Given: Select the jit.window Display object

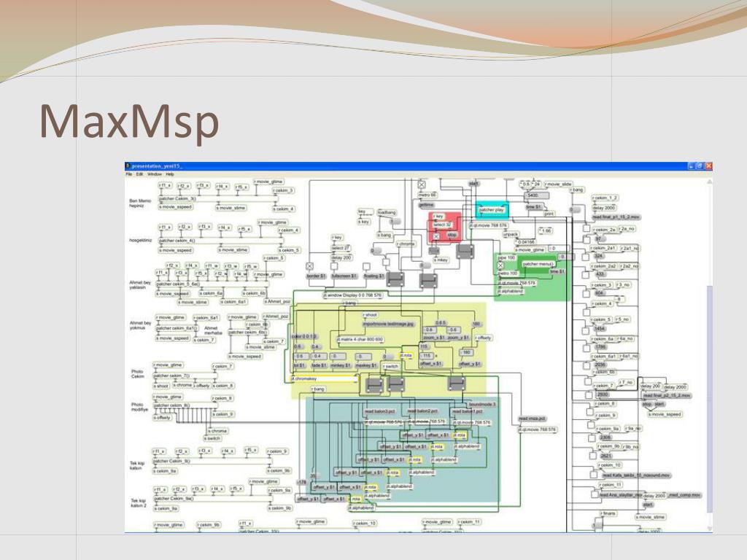Looking at the screenshot, I should pos(353,296).
